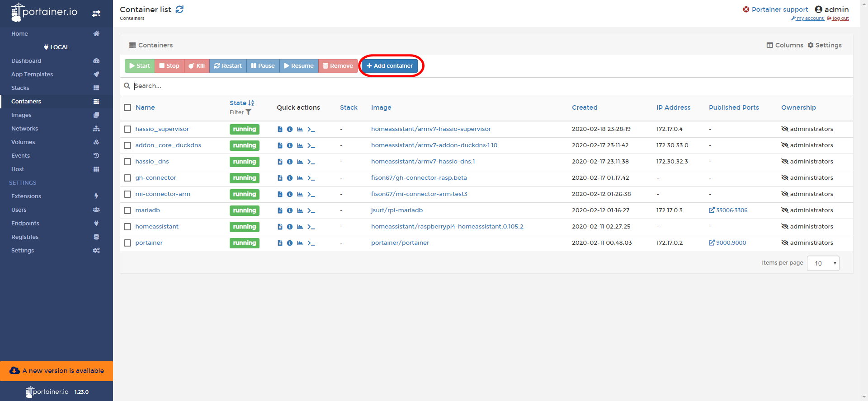Open the mariadb container details
This screenshot has height=401, width=868.
click(147, 210)
